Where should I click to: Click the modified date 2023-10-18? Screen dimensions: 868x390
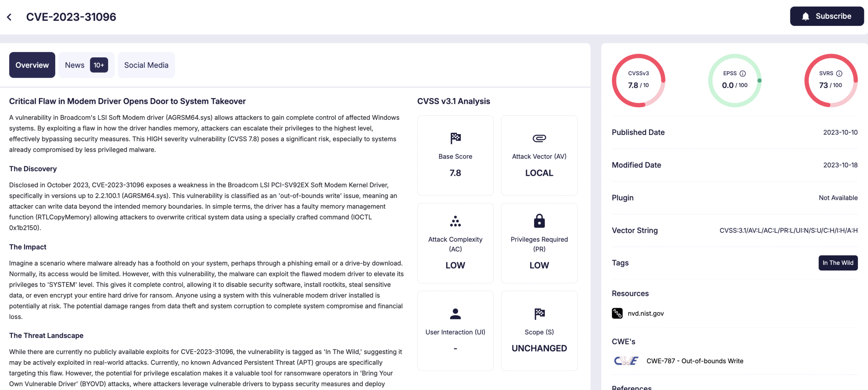(840, 165)
